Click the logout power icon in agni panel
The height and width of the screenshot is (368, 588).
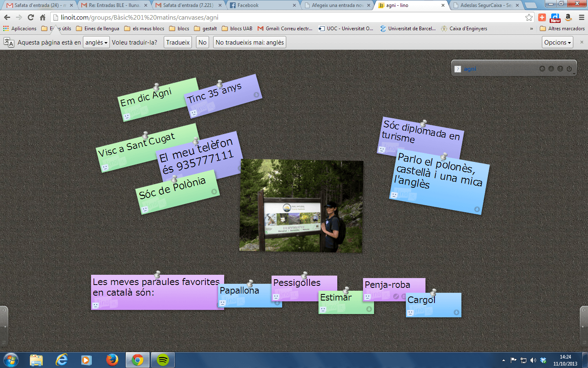coord(569,69)
